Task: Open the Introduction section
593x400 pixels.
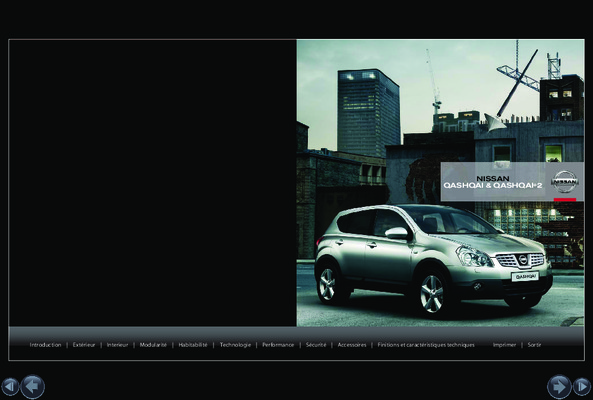Action: [45, 345]
